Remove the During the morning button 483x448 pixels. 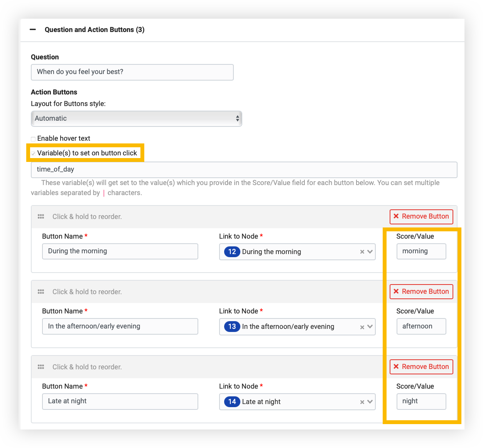coord(421,216)
